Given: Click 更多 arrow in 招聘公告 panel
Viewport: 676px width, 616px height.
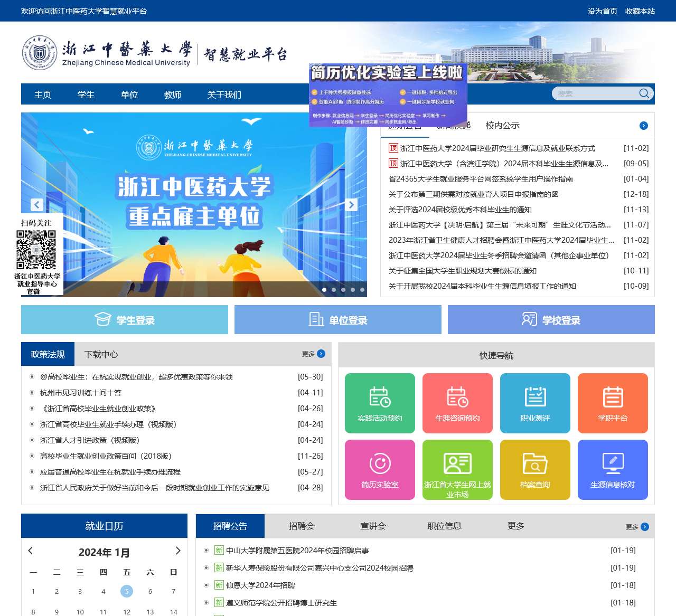Looking at the screenshot, I should (x=644, y=527).
